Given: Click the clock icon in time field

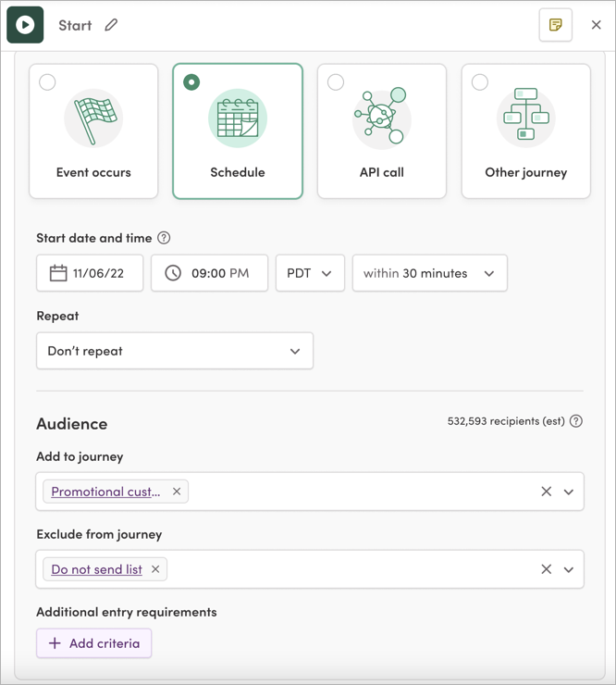Looking at the screenshot, I should click(x=173, y=273).
